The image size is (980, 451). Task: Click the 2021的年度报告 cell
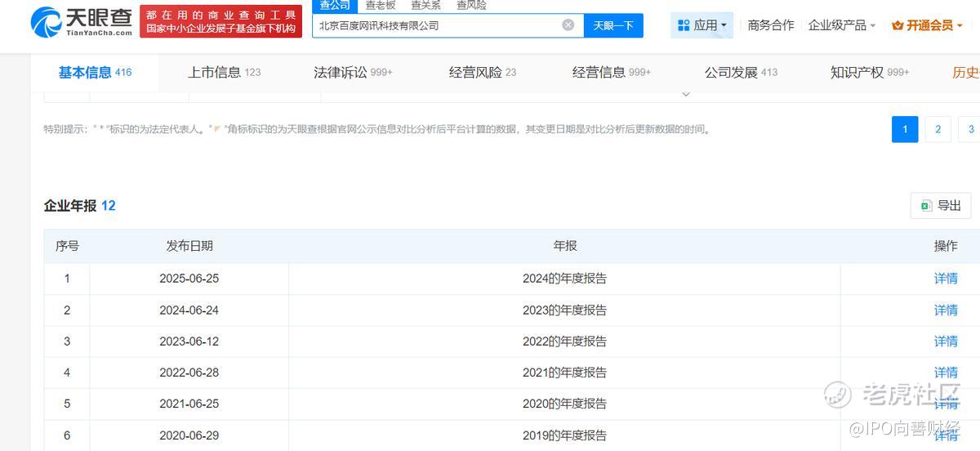(565, 373)
